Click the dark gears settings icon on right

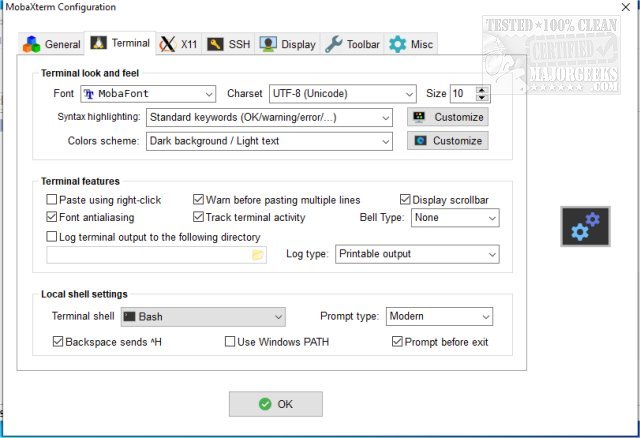tap(585, 227)
